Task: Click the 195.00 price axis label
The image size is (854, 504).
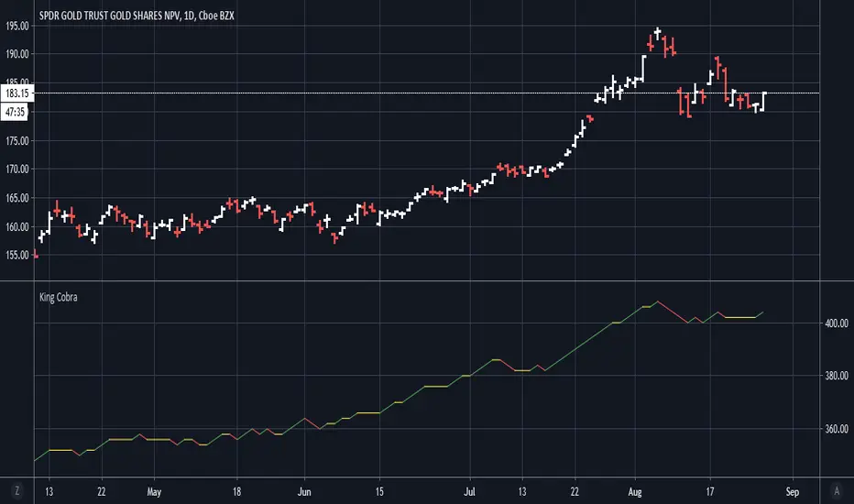Action: click(17, 26)
